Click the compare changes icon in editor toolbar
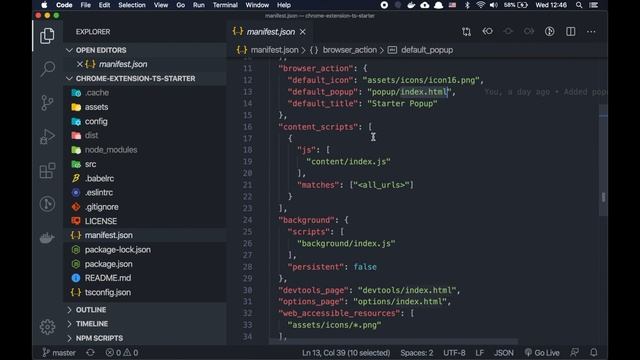 tap(466, 31)
